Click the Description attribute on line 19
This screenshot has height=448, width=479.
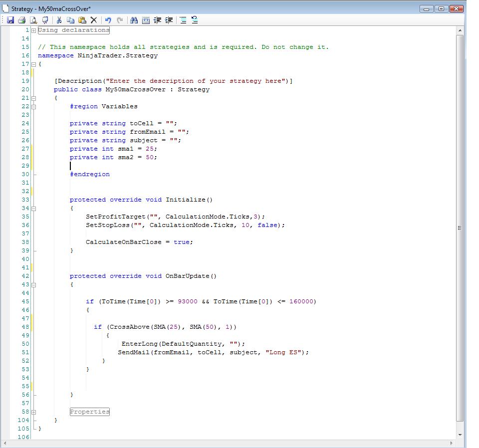point(173,81)
